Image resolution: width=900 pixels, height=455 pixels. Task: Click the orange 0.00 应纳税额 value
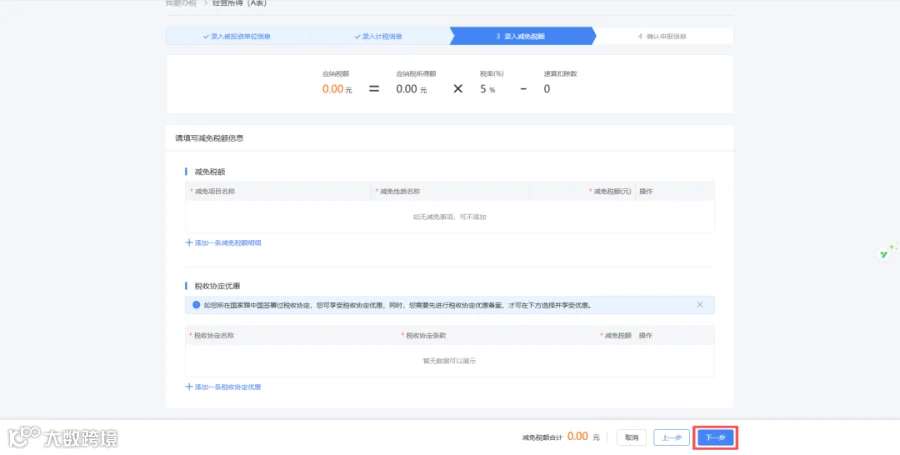point(333,89)
